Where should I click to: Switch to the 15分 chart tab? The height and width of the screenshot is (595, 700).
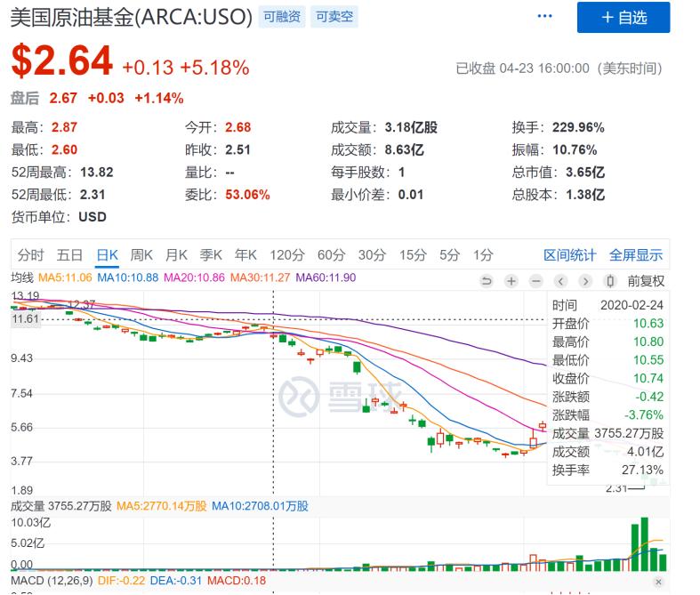(x=413, y=255)
